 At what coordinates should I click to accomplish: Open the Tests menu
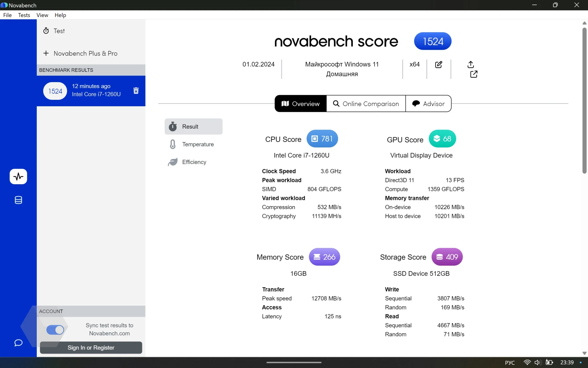[24, 15]
